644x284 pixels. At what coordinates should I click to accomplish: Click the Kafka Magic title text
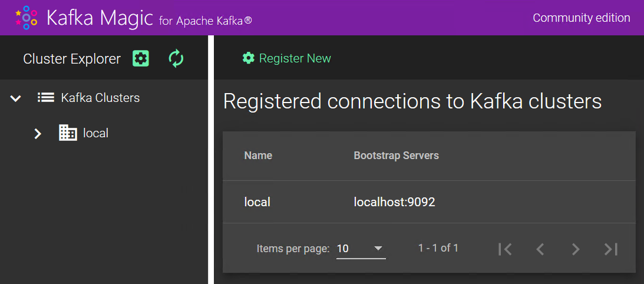[100, 18]
